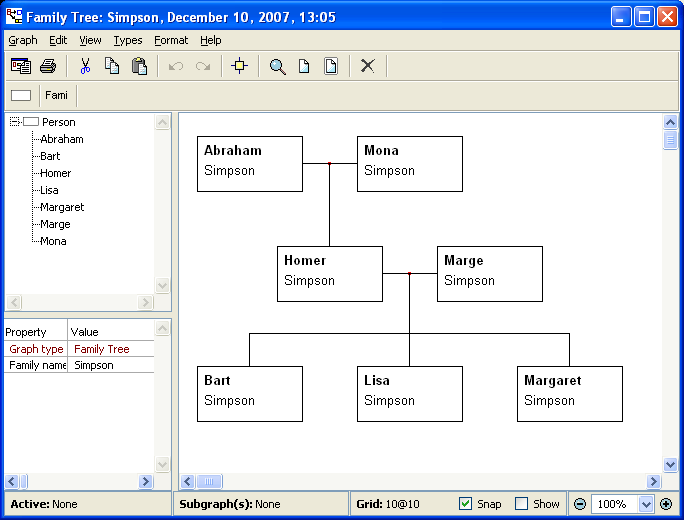Click the Active: None status entry
684x520 pixels.
click(44, 504)
